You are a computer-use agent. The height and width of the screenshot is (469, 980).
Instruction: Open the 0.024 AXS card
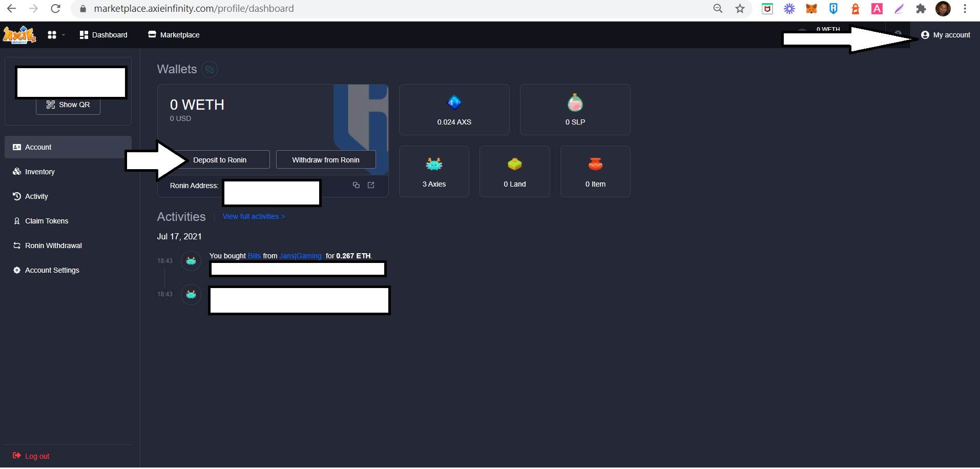454,110
